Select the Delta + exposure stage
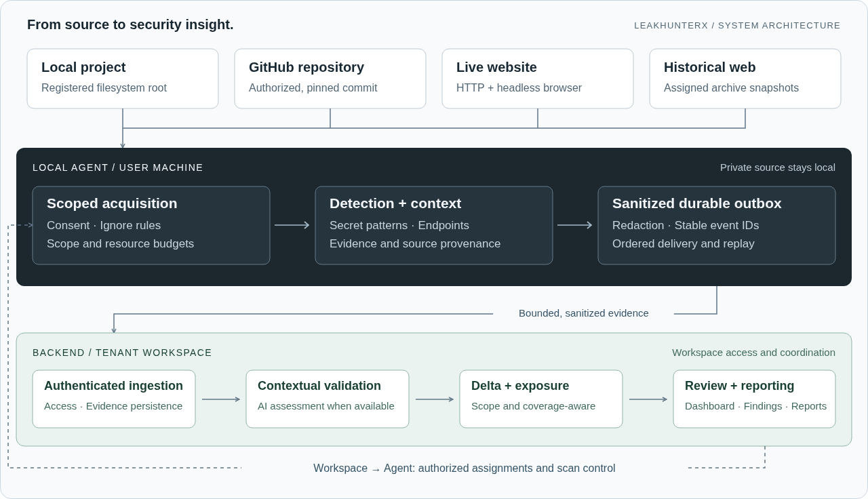868x499 pixels. 541,399
